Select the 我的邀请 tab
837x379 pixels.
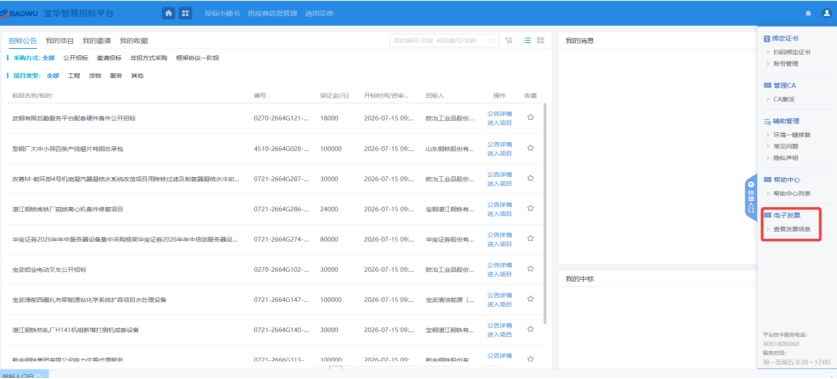97,41
